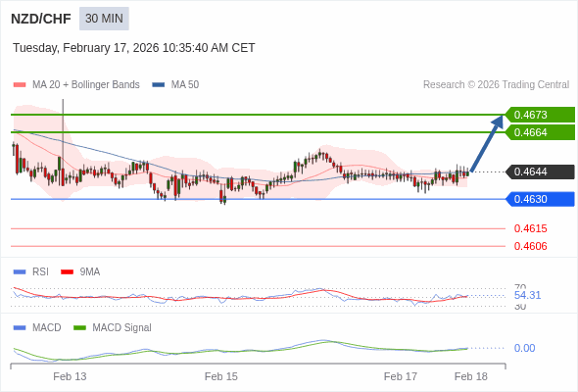The height and width of the screenshot is (392, 578).
Task: Click the 0.4630 pivot price tag
Action: 540,199
